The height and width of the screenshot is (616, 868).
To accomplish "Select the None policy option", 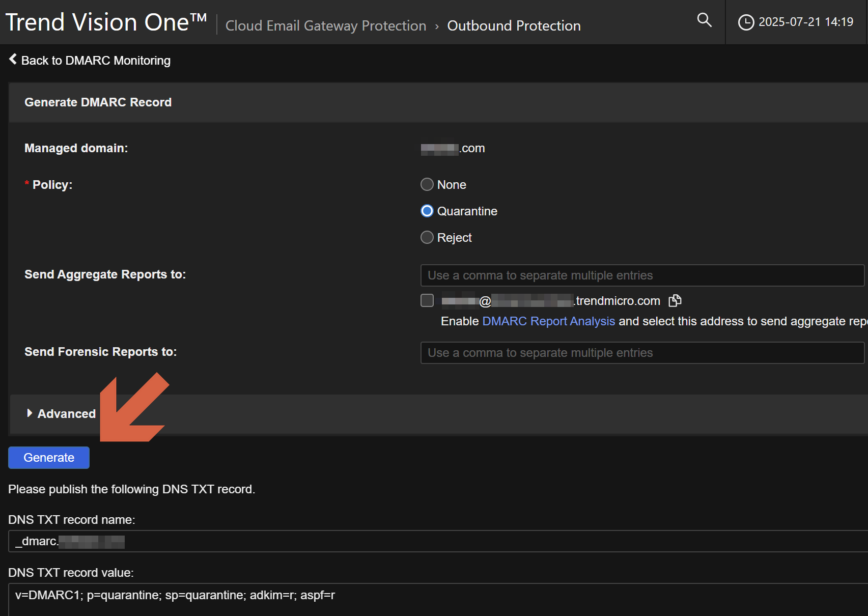I will point(427,184).
